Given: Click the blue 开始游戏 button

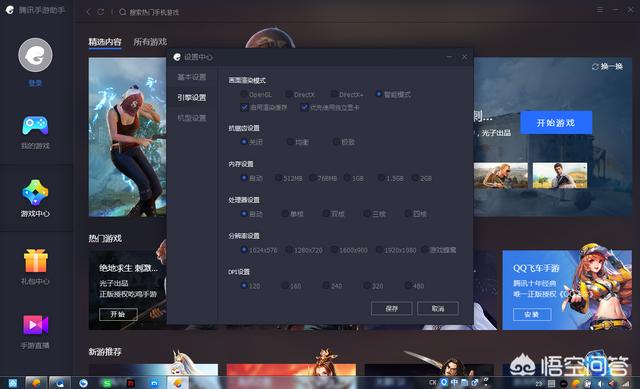Looking at the screenshot, I should (556, 122).
